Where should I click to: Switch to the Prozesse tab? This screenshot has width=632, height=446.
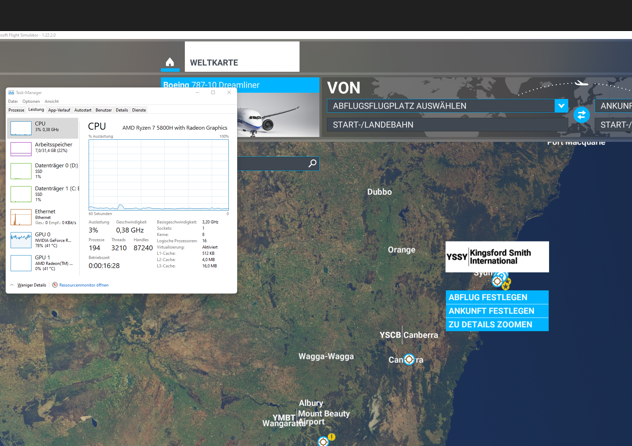pos(16,110)
